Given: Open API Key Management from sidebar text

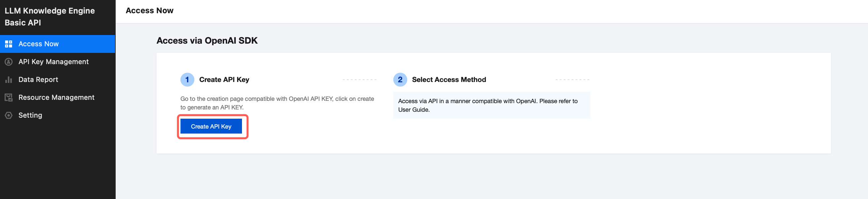Looking at the screenshot, I should pos(53,62).
